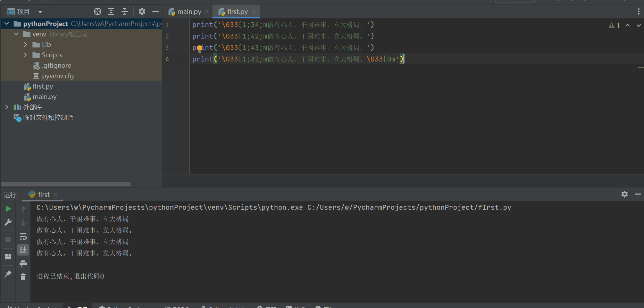Select fIrst.py in project tree
The height and width of the screenshot is (308, 644).
point(39,86)
